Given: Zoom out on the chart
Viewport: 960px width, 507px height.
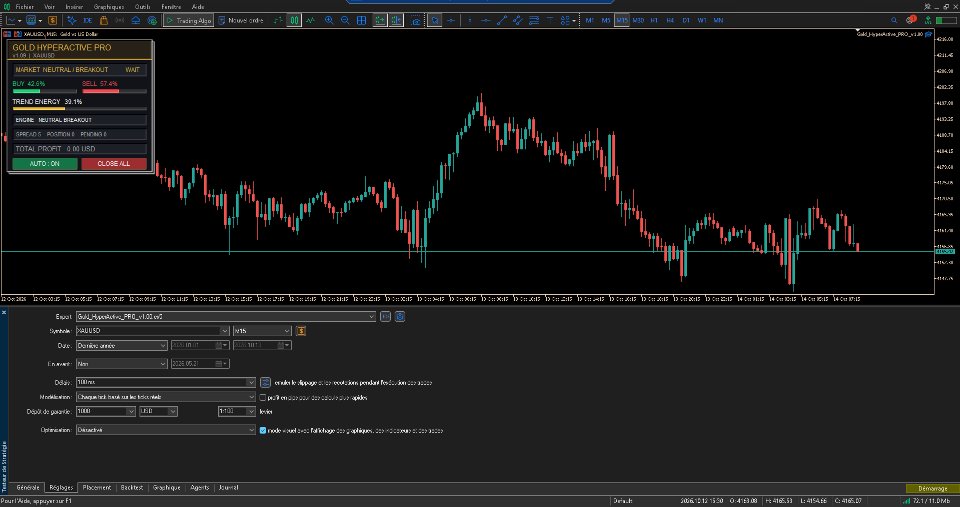Looking at the screenshot, I should pyautogui.click(x=345, y=20).
